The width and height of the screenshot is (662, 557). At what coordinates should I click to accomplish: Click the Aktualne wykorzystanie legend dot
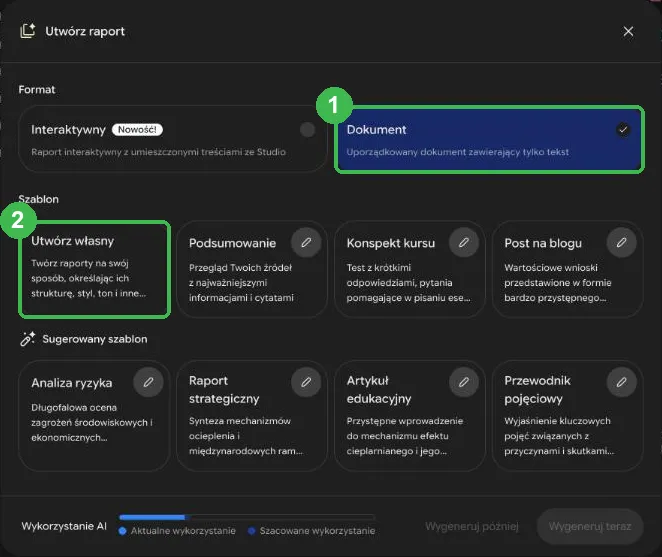(x=123, y=531)
